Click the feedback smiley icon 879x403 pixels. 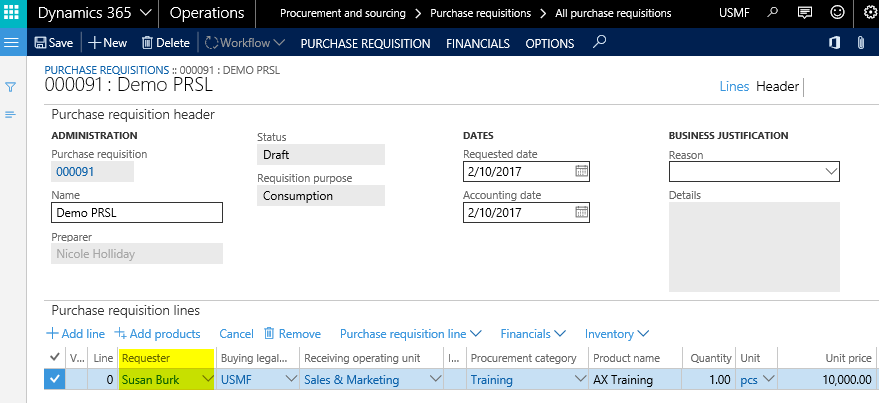click(x=866, y=14)
